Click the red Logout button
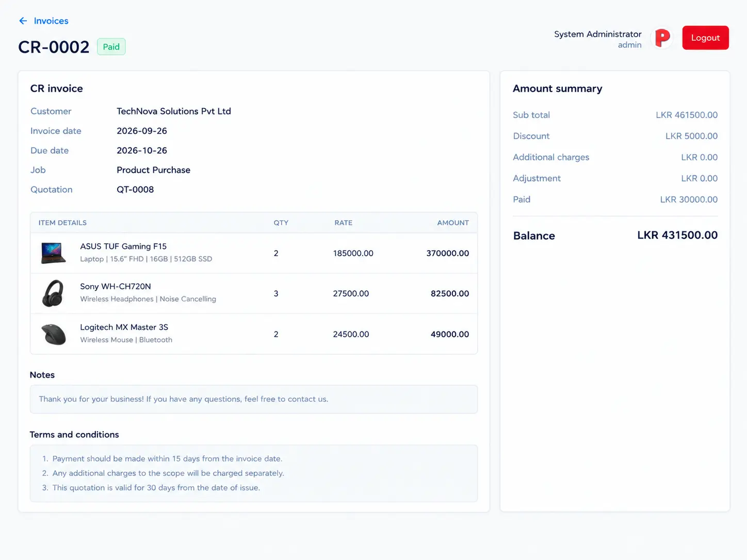 (x=705, y=38)
